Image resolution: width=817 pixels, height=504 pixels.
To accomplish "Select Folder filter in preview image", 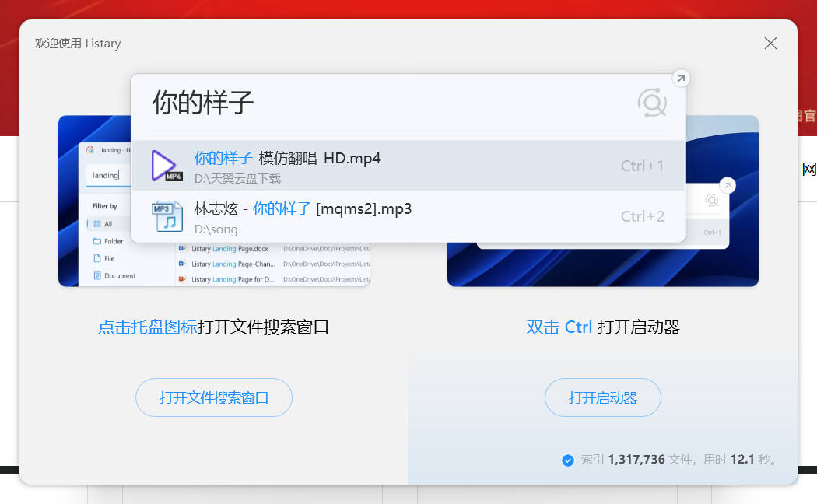I will [x=108, y=241].
